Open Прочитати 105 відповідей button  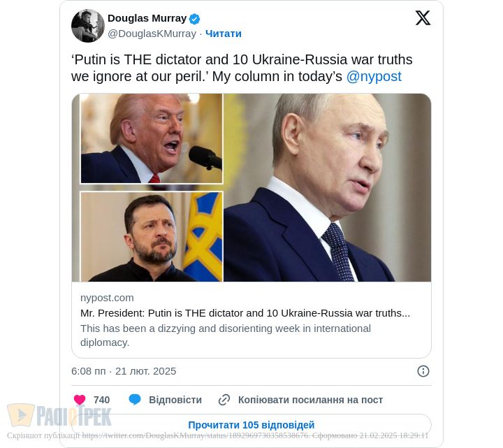point(251,425)
